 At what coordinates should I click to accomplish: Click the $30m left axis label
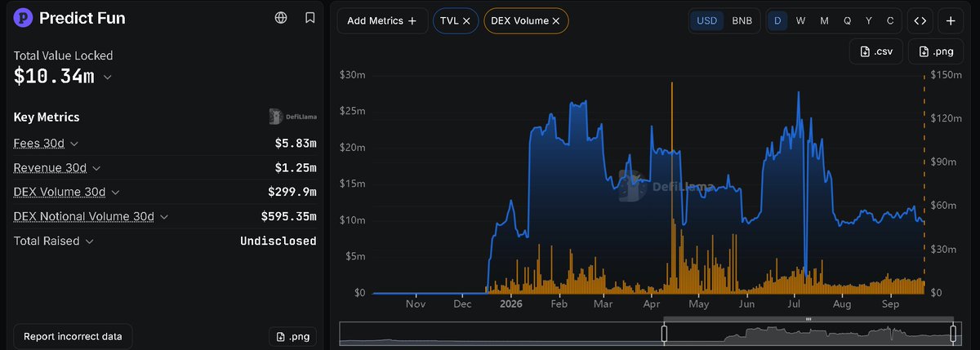(x=353, y=75)
